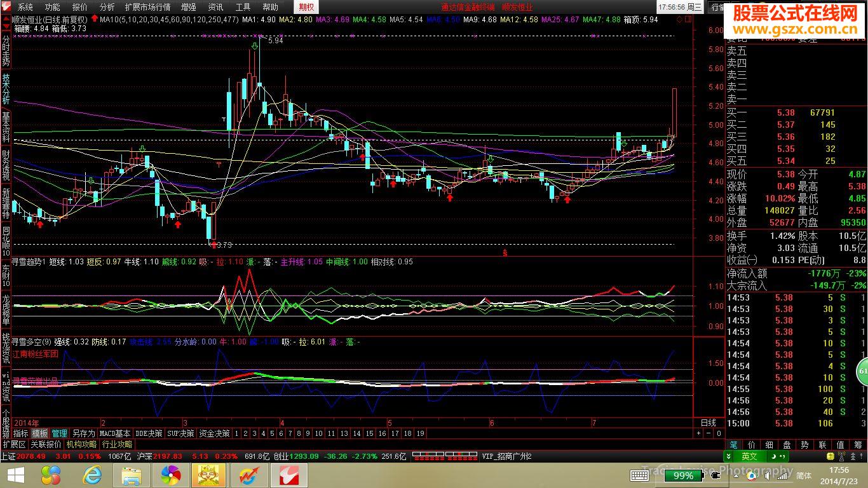Select template number 10

point(319,433)
